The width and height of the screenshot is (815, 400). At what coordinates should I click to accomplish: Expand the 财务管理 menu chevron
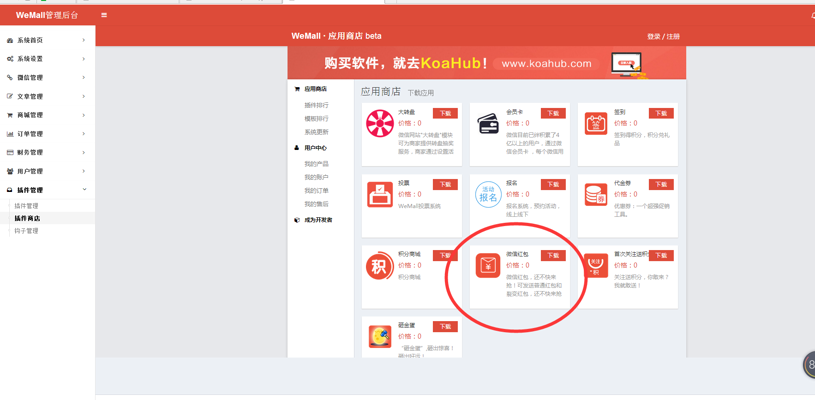pos(84,152)
